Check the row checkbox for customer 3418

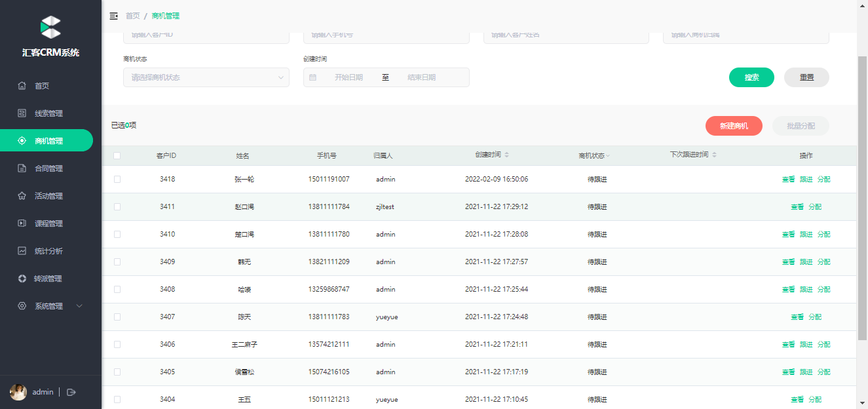pos(117,179)
